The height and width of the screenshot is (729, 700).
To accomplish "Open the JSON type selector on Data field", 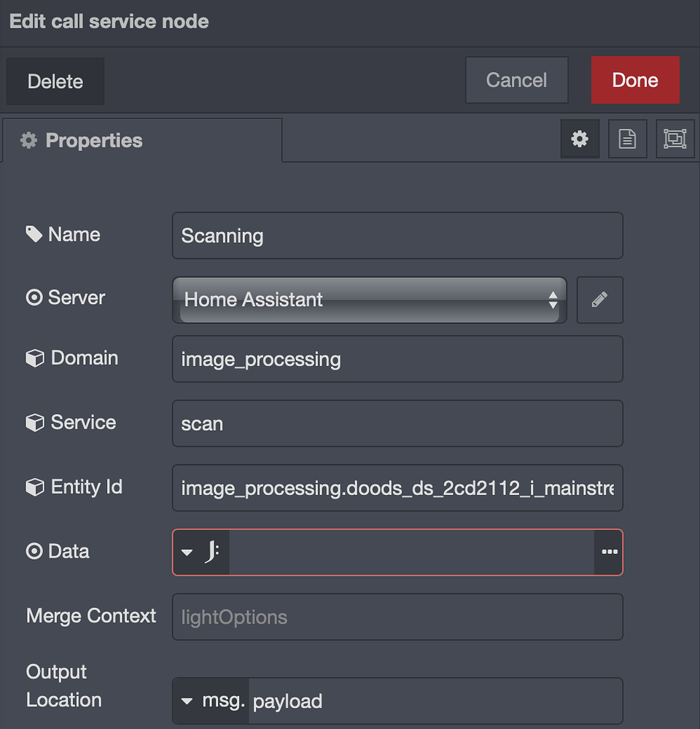I will point(201,552).
